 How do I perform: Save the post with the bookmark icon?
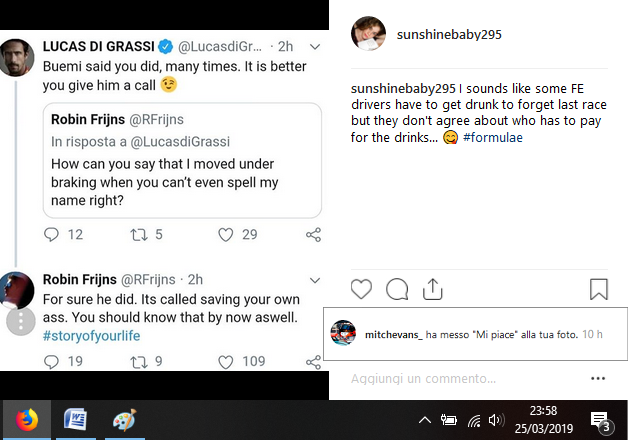598,289
